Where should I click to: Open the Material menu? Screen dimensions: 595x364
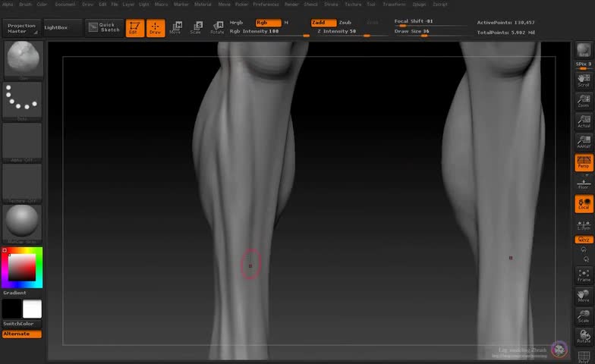[203, 5]
